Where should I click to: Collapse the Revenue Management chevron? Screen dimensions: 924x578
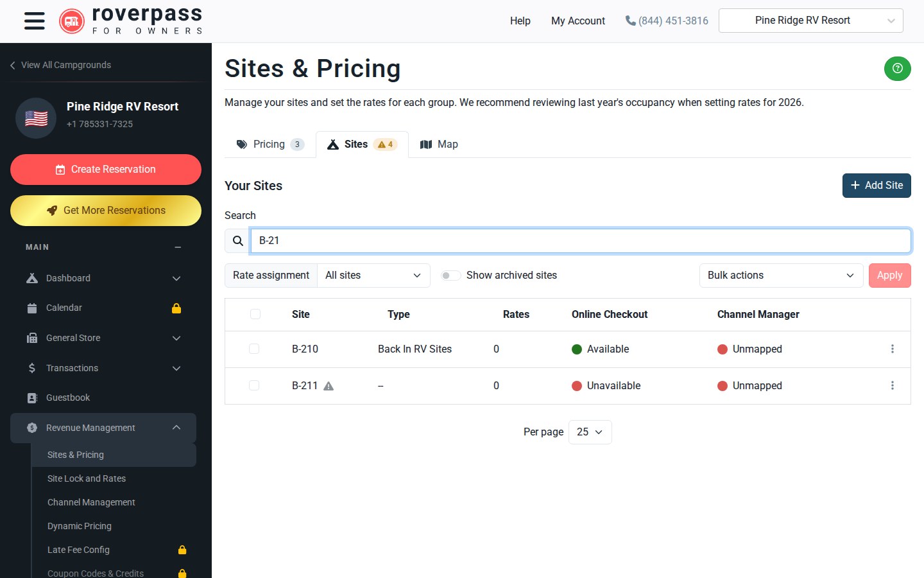click(176, 428)
